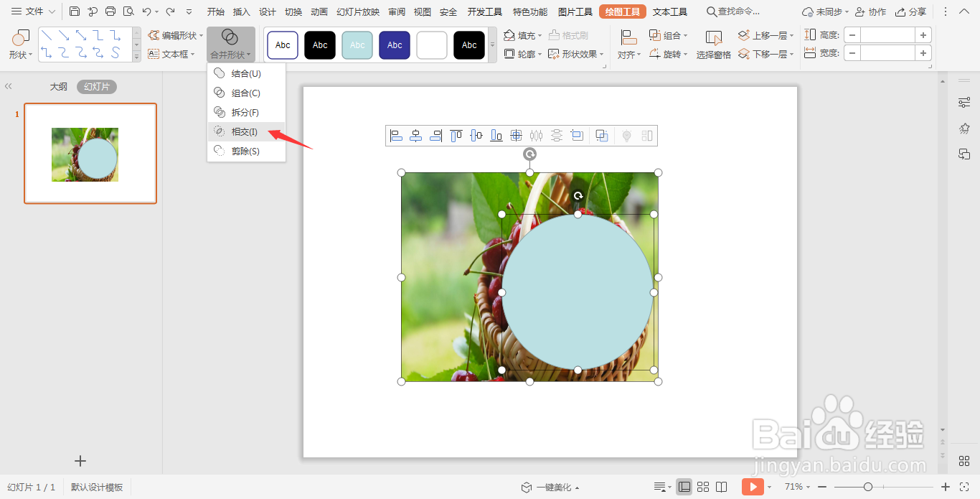Screen dimensions: 980x499
Task: Switch to reading view icon
Action: 722,487
